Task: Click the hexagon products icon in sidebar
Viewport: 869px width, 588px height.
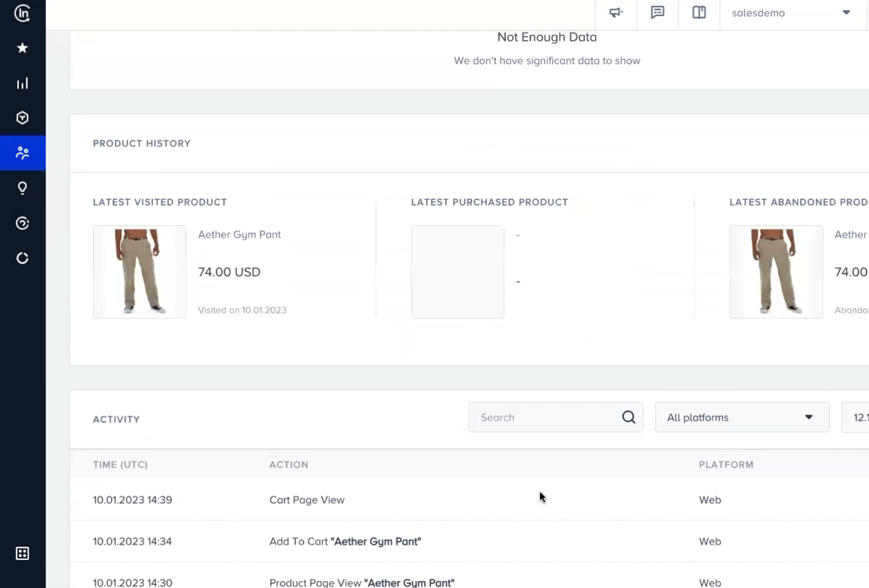Action: 22,117
